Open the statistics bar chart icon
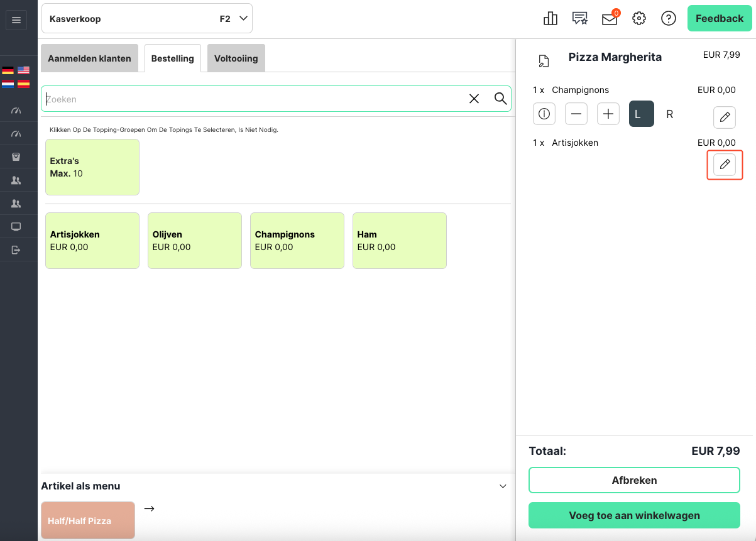The height and width of the screenshot is (541, 756). pos(551,19)
